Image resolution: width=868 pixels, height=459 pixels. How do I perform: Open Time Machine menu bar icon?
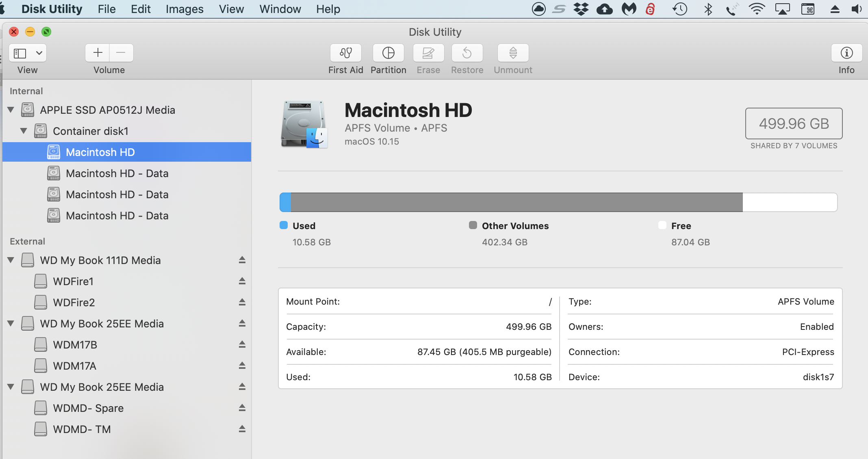[680, 9]
